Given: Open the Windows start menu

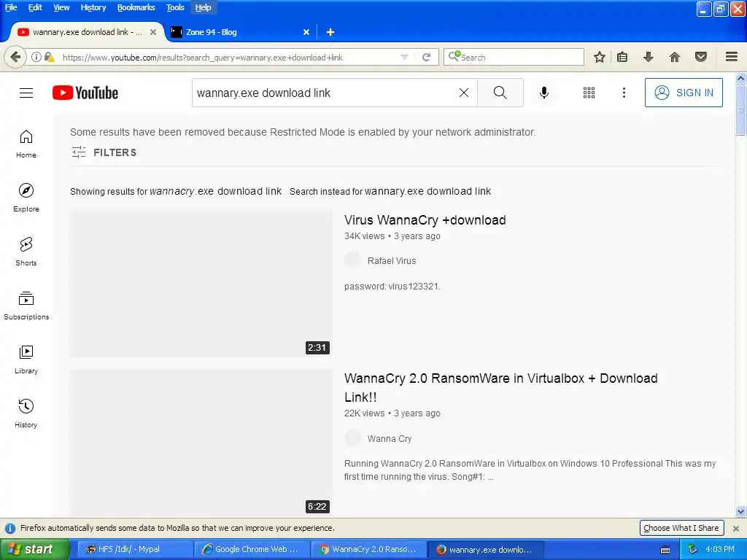Looking at the screenshot, I should (35, 549).
